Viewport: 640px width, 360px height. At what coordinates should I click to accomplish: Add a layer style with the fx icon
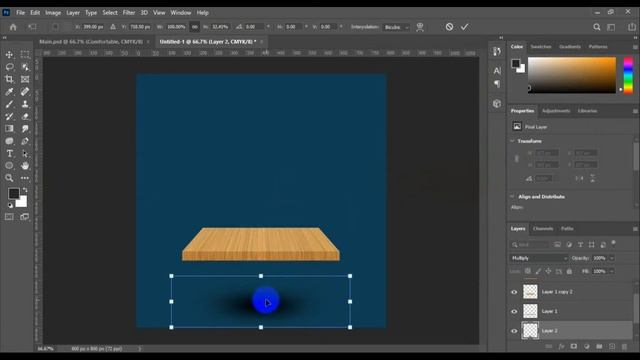point(561,347)
